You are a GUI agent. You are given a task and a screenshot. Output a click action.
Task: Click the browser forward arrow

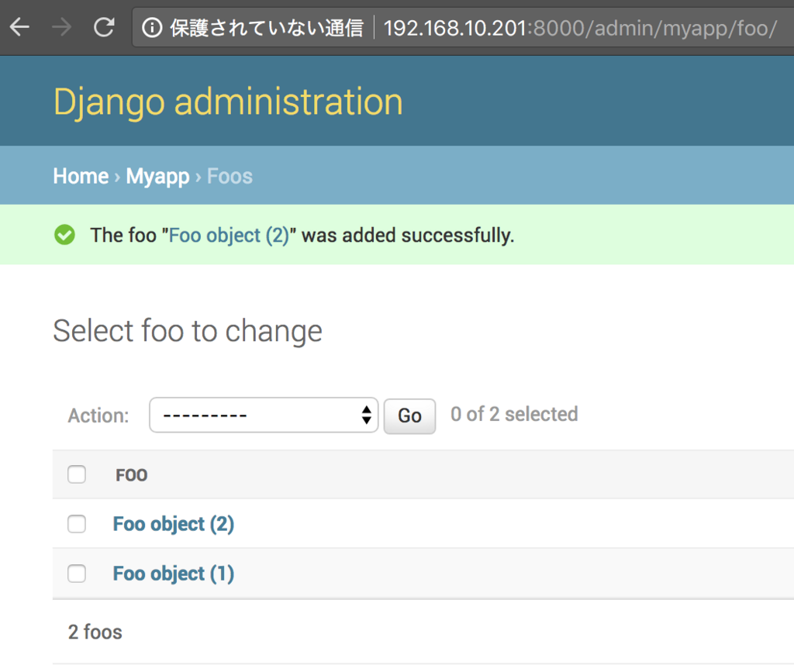click(62, 27)
